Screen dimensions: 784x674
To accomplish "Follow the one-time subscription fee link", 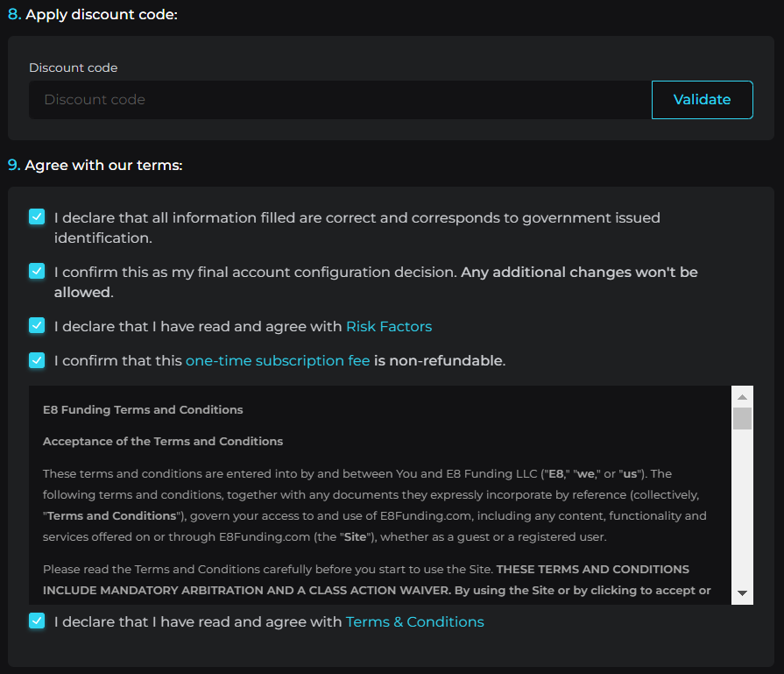I will [x=278, y=360].
